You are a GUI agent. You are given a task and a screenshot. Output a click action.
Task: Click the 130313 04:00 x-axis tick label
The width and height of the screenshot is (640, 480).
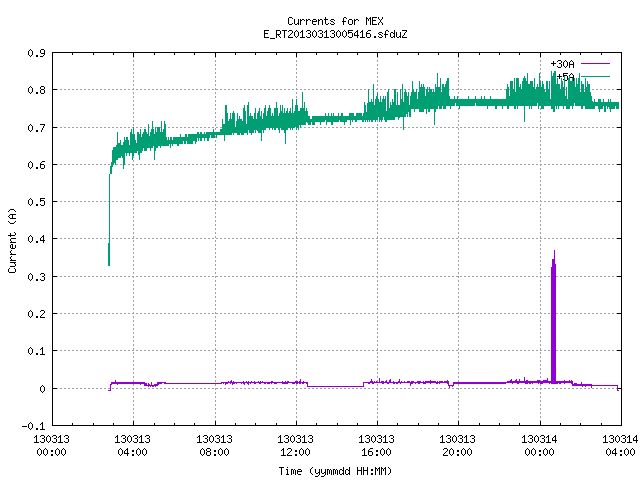tap(132, 446)
